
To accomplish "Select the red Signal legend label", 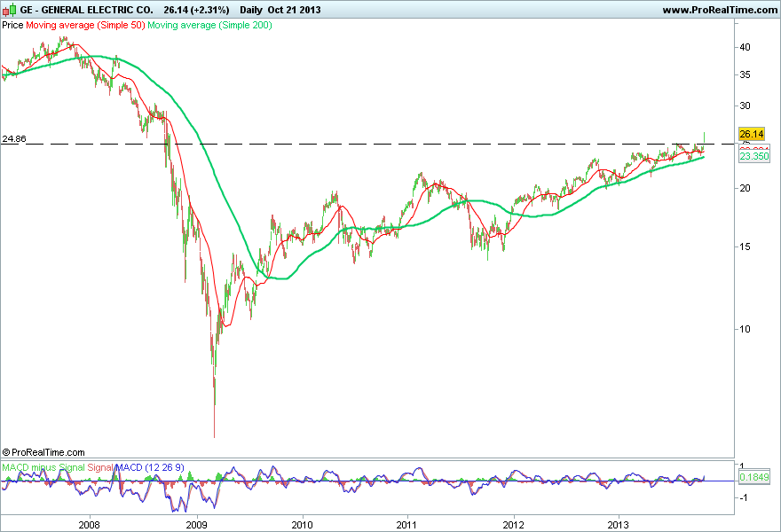I will (100, 468).
